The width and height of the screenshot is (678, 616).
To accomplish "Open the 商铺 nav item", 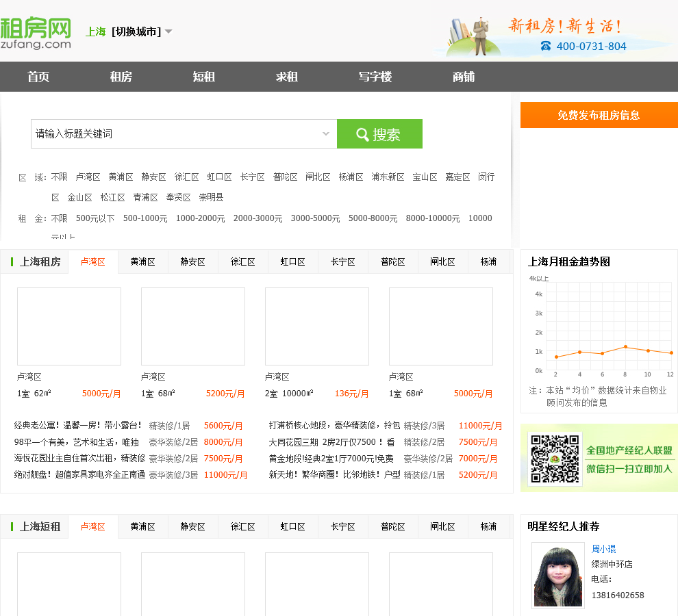I will (464, 77).
